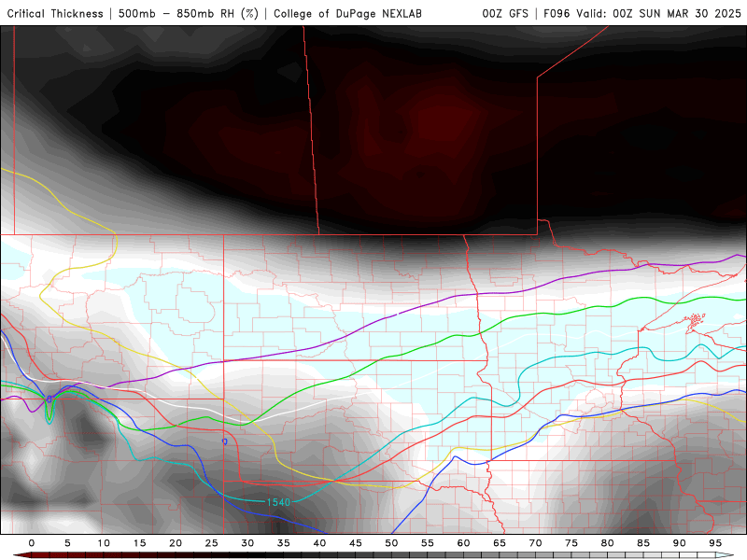Click the colorbar tick label '15'

pyautogui.click(x=139, y=543)
